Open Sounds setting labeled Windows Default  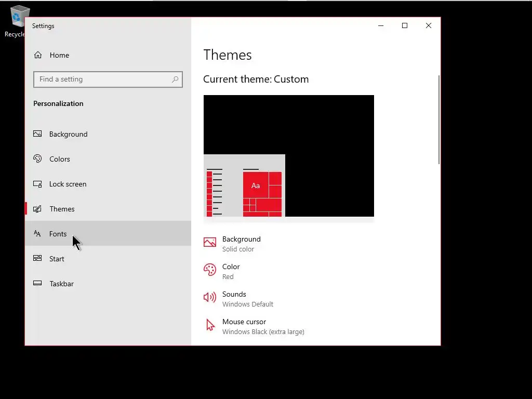tap(238, 299)
